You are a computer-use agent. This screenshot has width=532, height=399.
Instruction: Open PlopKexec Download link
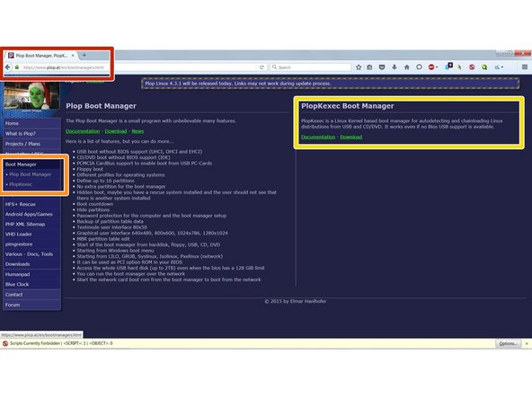(351, 137)
